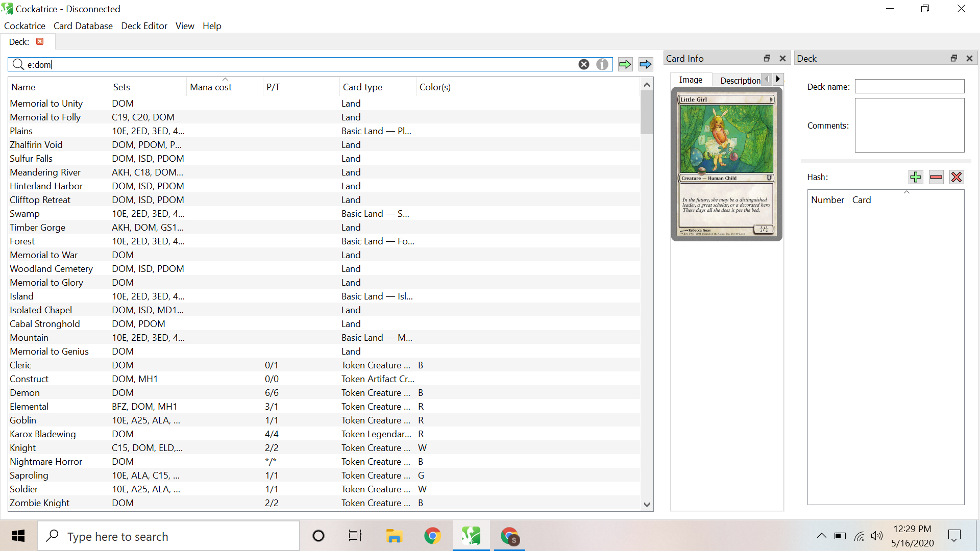Click the red X remove card button
Screen dimensions: 980x551
pos(957,177)
